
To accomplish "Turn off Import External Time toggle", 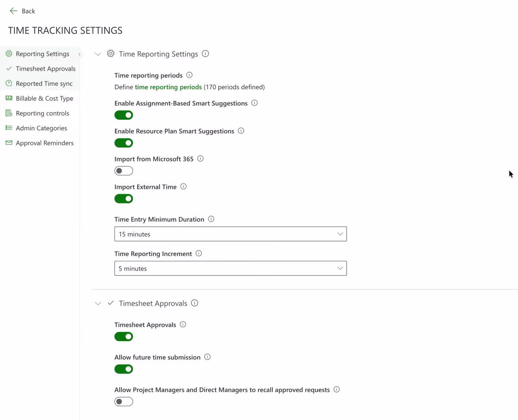I will pyautogui.click(x=124, y=199).
